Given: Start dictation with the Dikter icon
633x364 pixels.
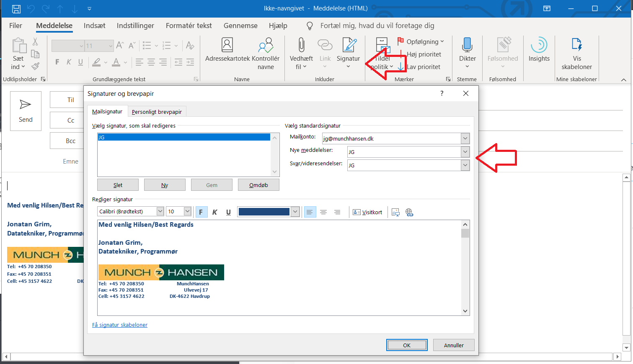Looking at the screenshot, I should coord(467,45).
